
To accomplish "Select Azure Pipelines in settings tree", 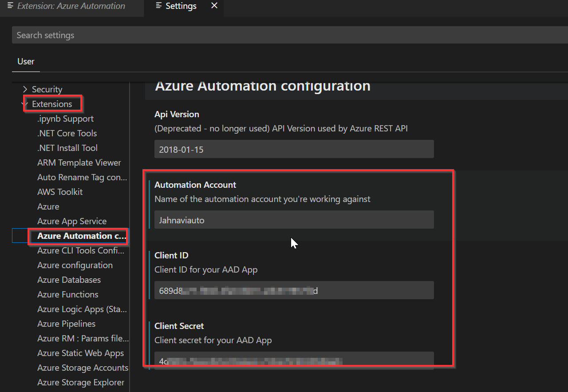I will [x=66, y=324].
